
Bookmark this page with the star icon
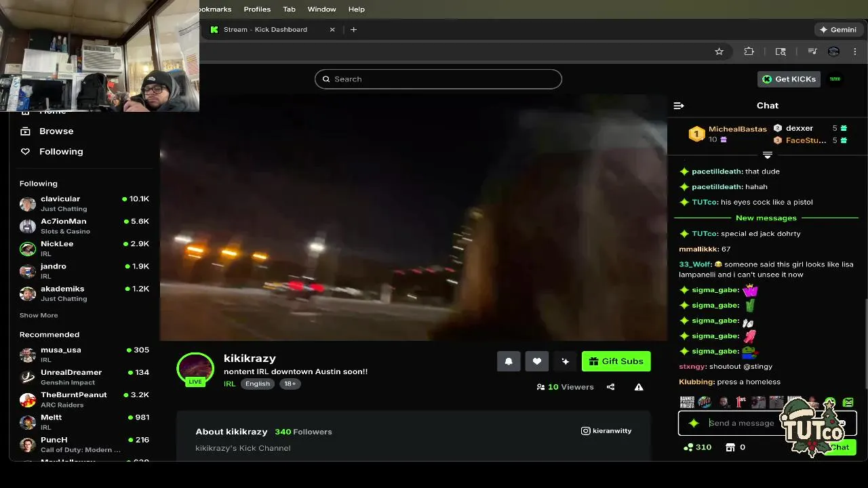pyautogui.click(x=719, y=52)
